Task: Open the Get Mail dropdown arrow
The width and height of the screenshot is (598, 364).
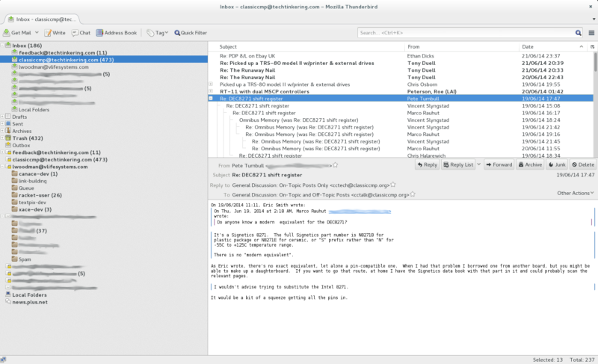Action: pos(37,33)
